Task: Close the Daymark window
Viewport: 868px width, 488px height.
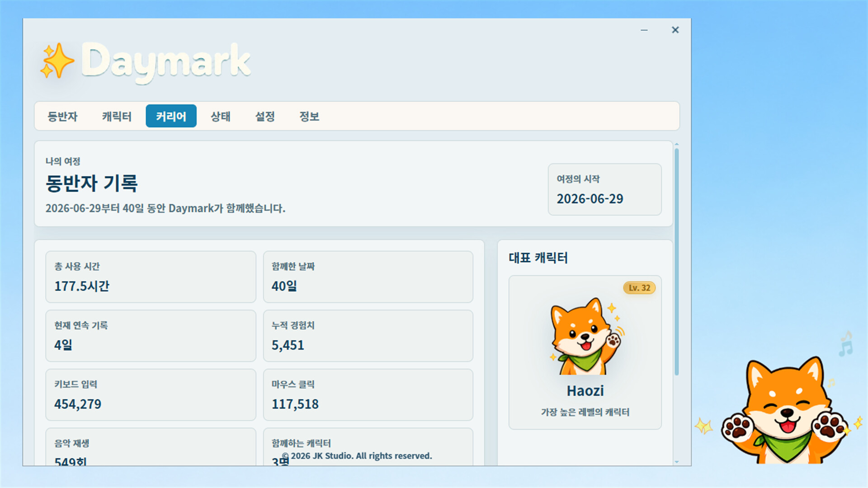Action: (x=675, y=30)
